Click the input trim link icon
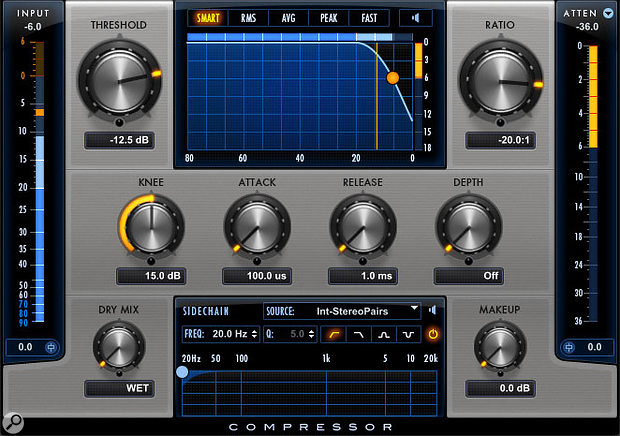 click(x=51, y=347)
